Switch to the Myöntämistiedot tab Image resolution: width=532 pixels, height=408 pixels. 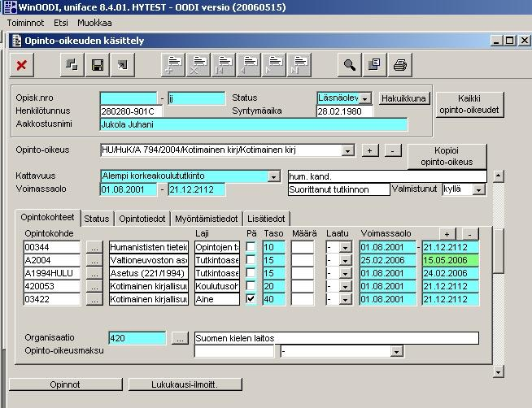point(207,219)
